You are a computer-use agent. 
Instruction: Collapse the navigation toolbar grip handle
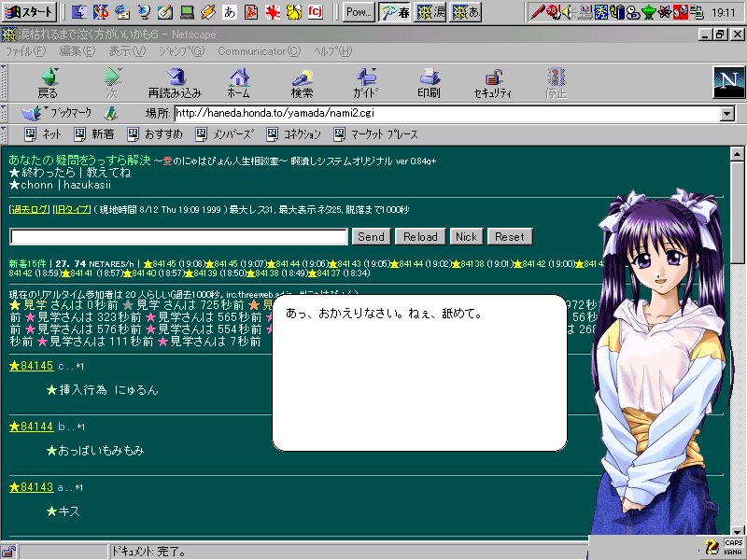click(x=5, y=82)
